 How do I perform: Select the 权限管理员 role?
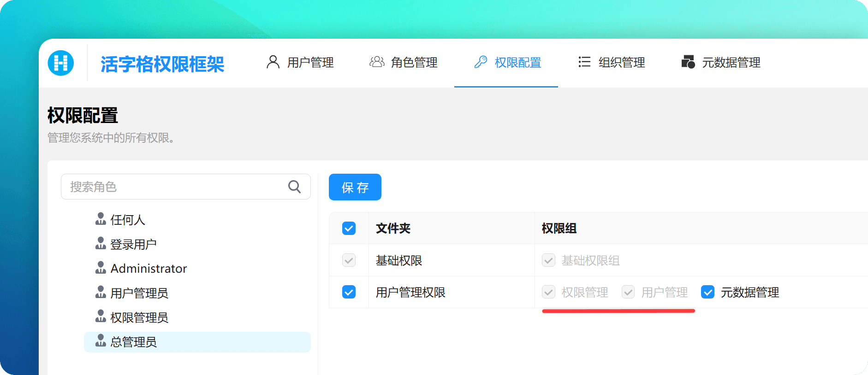[139, 318]
